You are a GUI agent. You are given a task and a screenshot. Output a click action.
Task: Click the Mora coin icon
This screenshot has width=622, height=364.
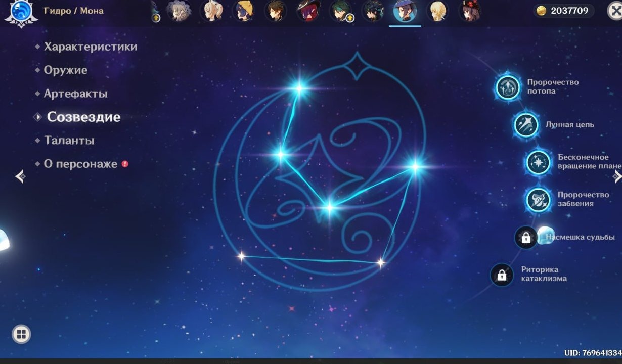[x=542, y=11]
